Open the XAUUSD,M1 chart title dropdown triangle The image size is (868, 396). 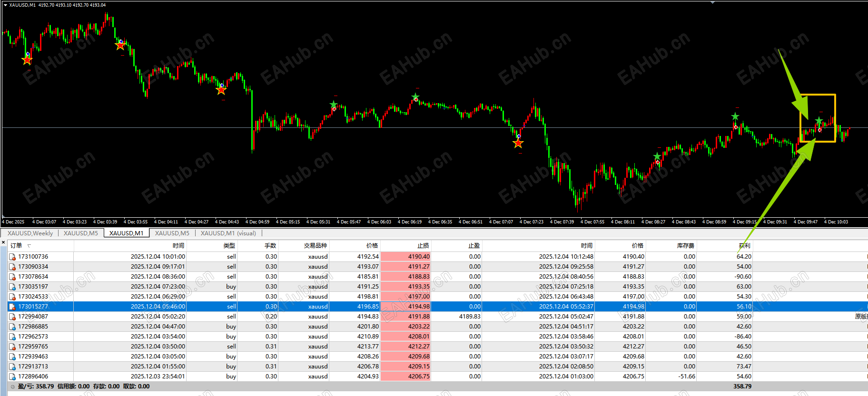[x=5, y=5]
